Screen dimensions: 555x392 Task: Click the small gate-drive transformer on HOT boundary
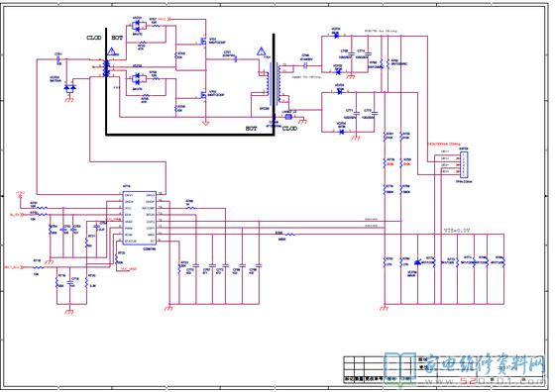click(x=106, y=68)
